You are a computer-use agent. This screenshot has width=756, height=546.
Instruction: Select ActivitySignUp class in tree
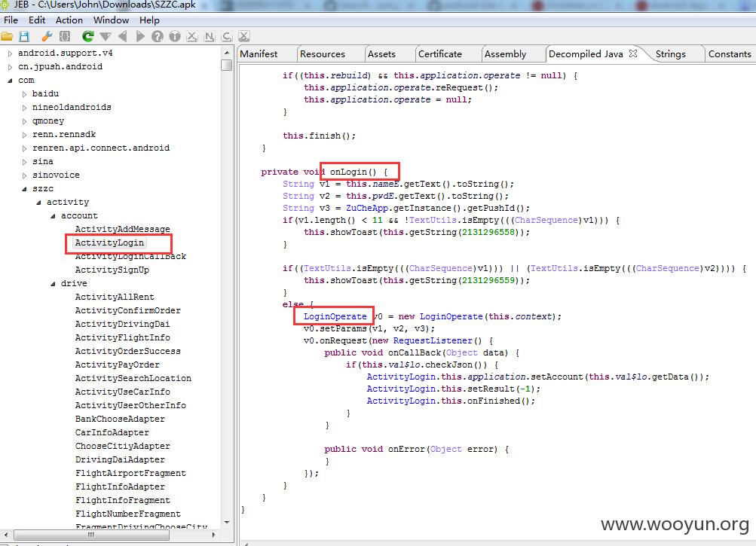(112, 270)
